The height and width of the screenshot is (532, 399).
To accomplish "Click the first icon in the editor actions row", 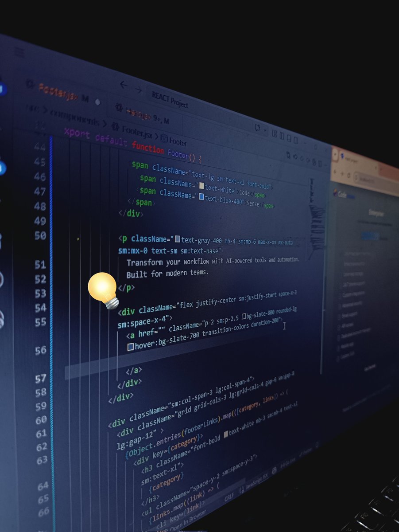I will [x=288, y=155].
